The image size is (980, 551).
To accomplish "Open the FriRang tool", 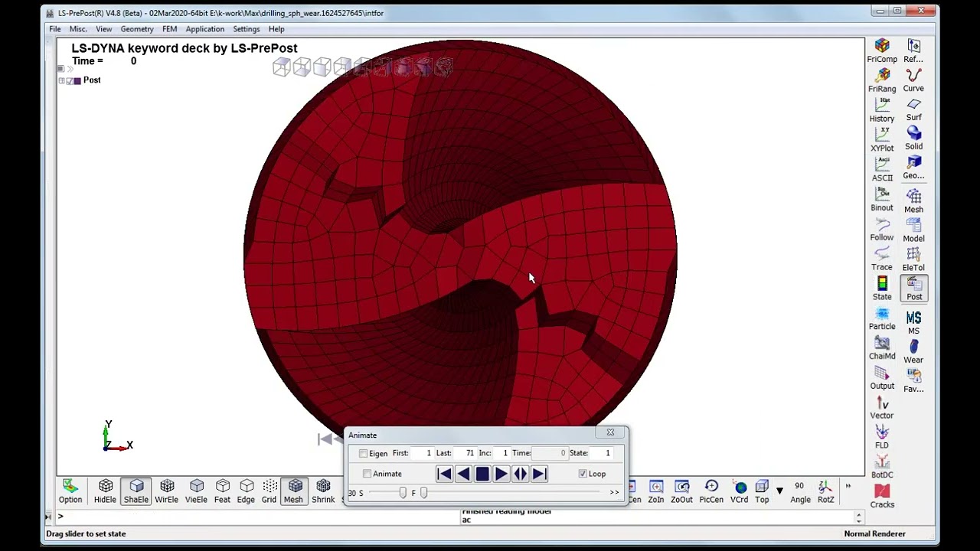I will pos(882,80).
